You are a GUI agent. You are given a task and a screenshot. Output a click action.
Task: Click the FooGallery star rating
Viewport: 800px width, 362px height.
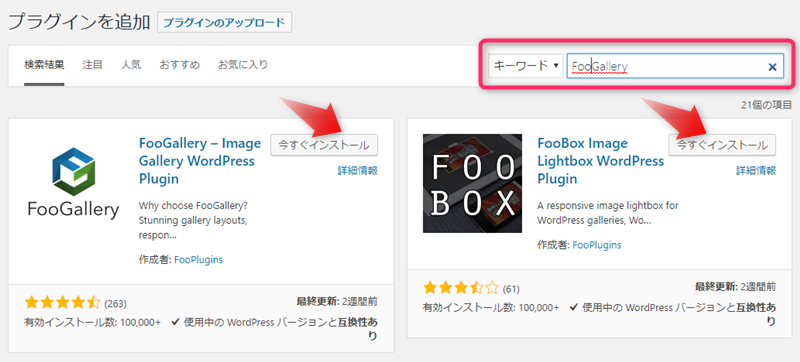click(62, 303)
